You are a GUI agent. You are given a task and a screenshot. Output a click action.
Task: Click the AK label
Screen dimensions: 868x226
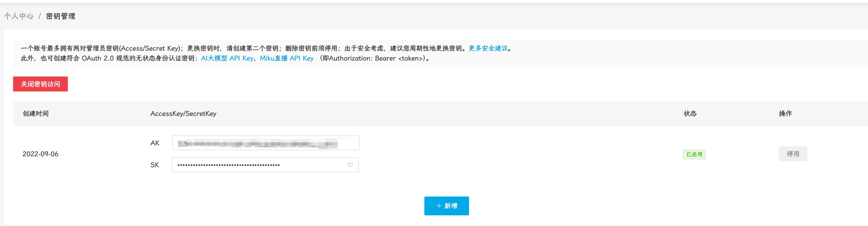(155, 143)
